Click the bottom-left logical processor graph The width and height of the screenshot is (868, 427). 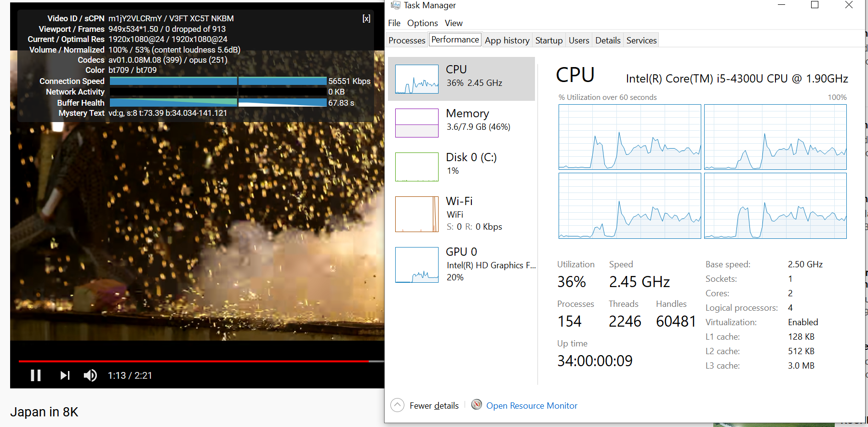coord(630,206)
